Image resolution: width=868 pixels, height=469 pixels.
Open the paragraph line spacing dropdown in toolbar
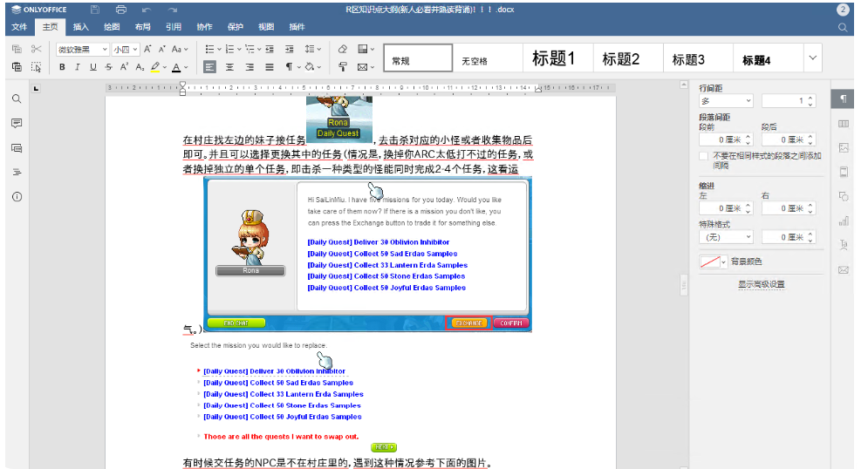click(x=312, y=49)
